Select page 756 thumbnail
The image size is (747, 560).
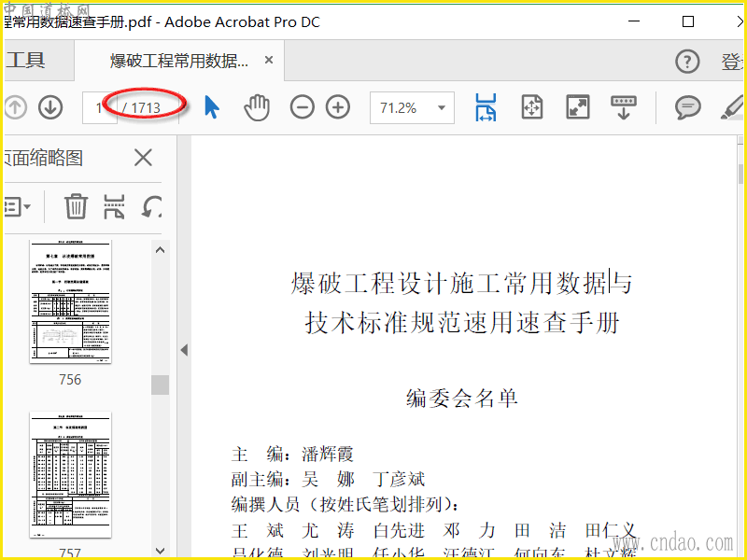point(71,301)
